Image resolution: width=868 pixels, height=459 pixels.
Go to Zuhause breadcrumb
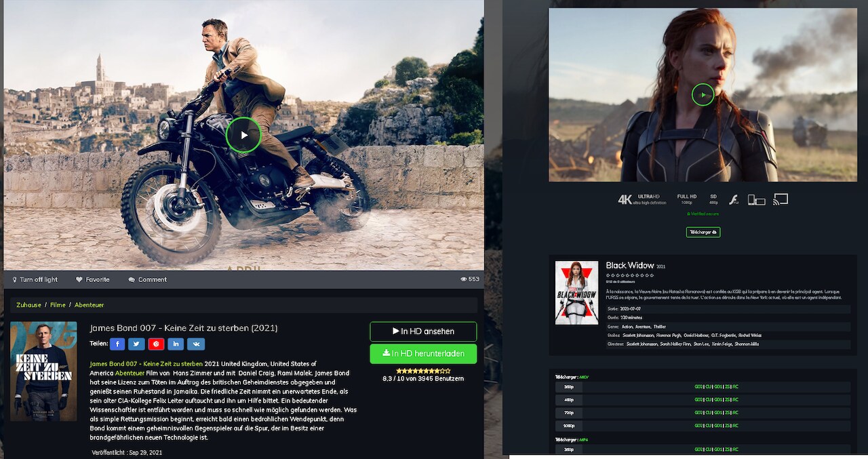point(29,305)
